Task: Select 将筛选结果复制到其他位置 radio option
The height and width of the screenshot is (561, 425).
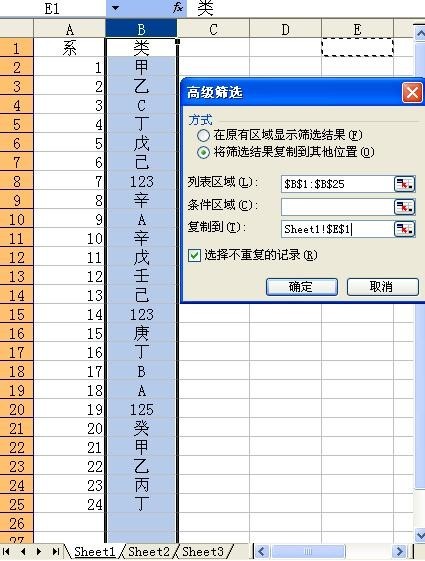Action: coord(203,153)
